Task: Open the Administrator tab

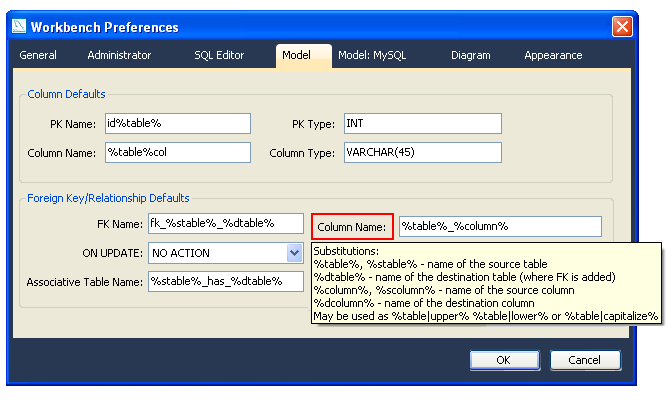Action: [x=119, y=56]
